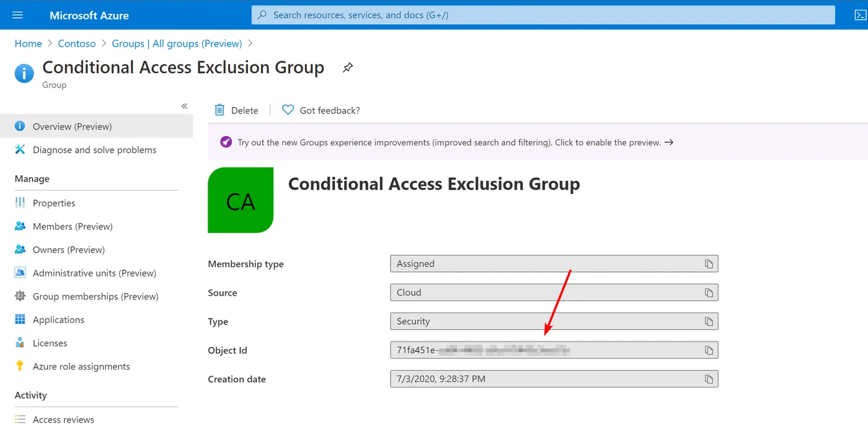
Task: Click the magnifier icon in search bar
Action: [x=263, y=15]
